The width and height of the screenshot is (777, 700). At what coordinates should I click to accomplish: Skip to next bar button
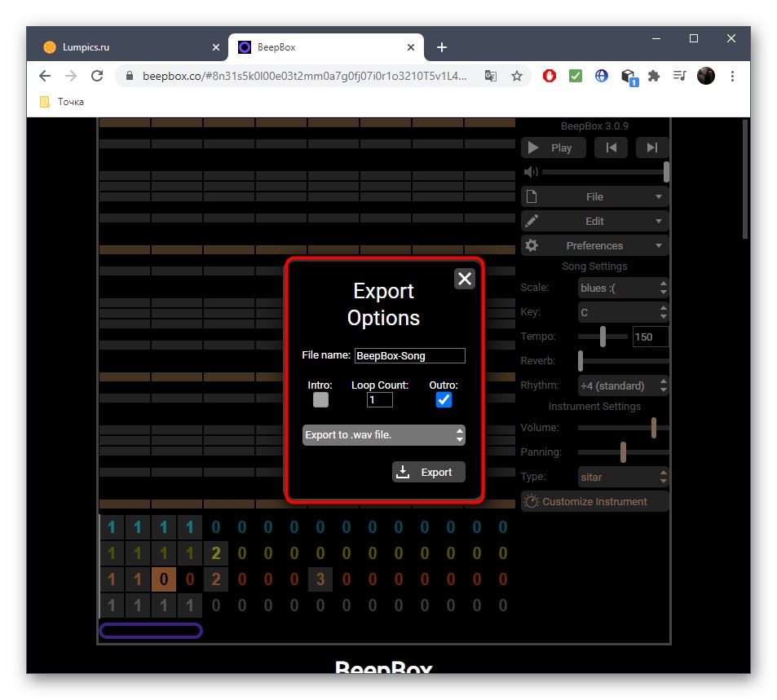click(x=652, y=147)
